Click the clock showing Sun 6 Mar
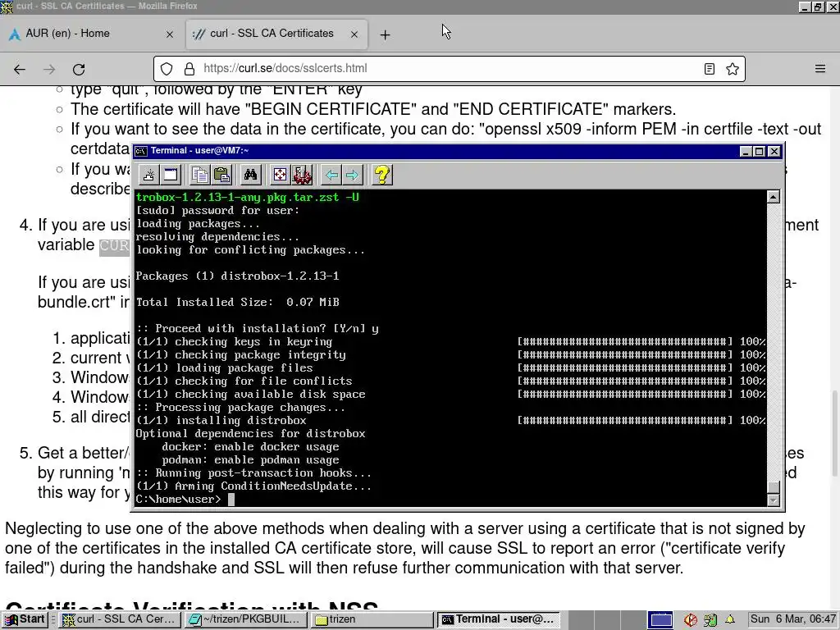 793,619
